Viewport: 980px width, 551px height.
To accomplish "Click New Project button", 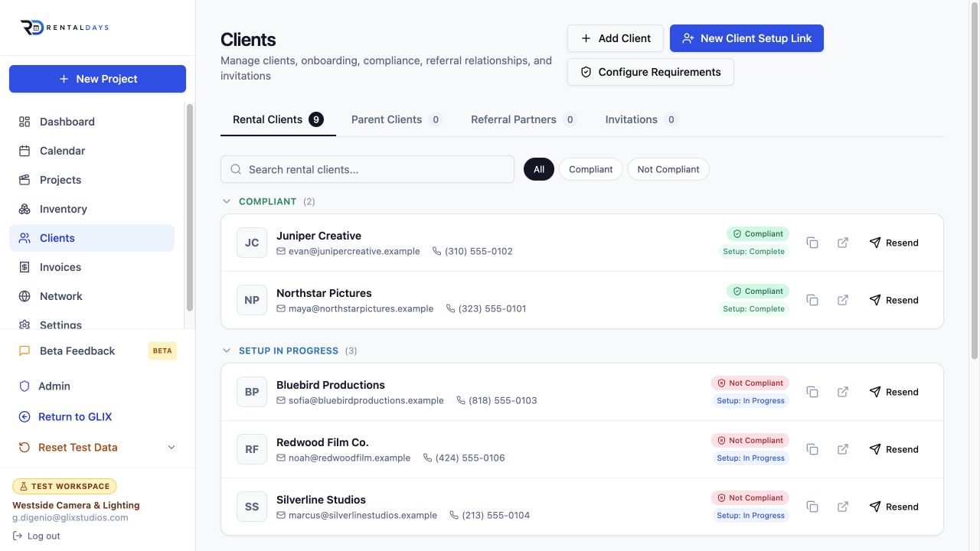I will tap(97, 79).
